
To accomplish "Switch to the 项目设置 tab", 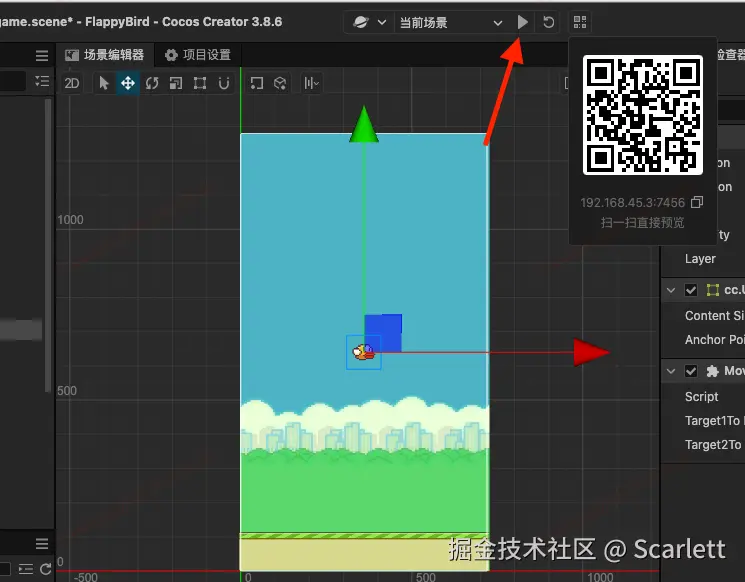I will click(198, 55).
